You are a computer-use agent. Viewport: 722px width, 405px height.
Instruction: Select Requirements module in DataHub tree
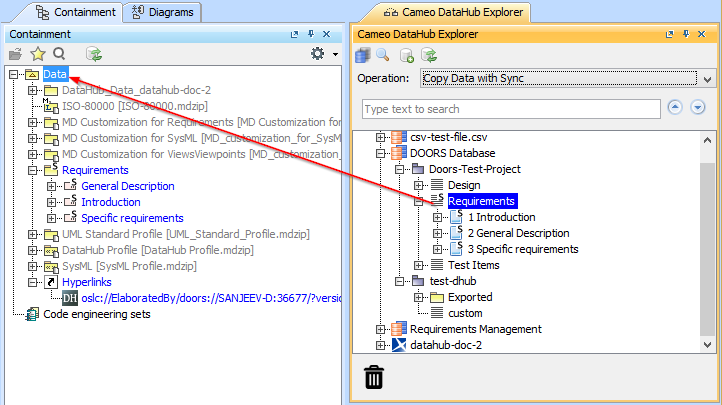481,201
